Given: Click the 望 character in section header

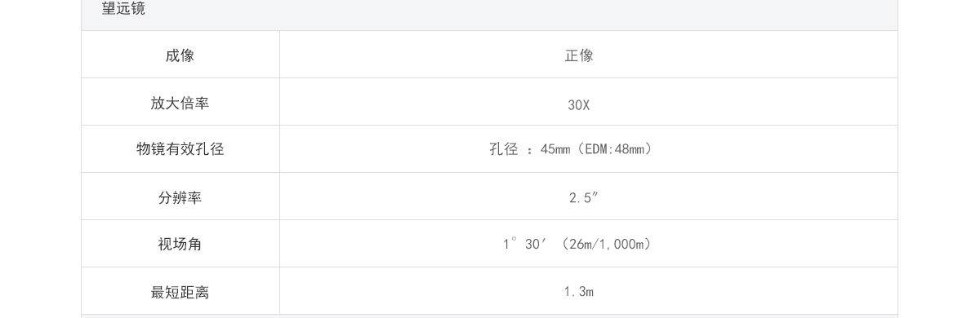Looking at the screenshot, I should click(x=109, y=9).
